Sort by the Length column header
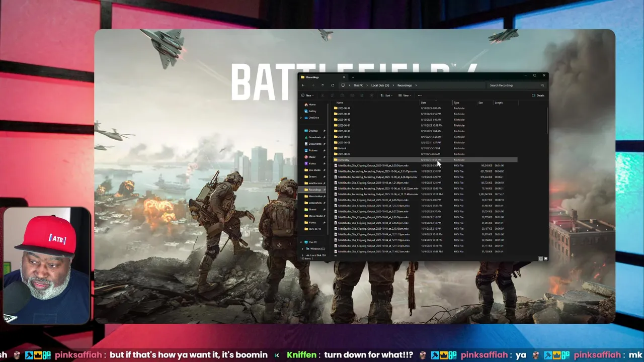Image resolution: width=644 pixels, height=362 pixels. tap(499, 103)
